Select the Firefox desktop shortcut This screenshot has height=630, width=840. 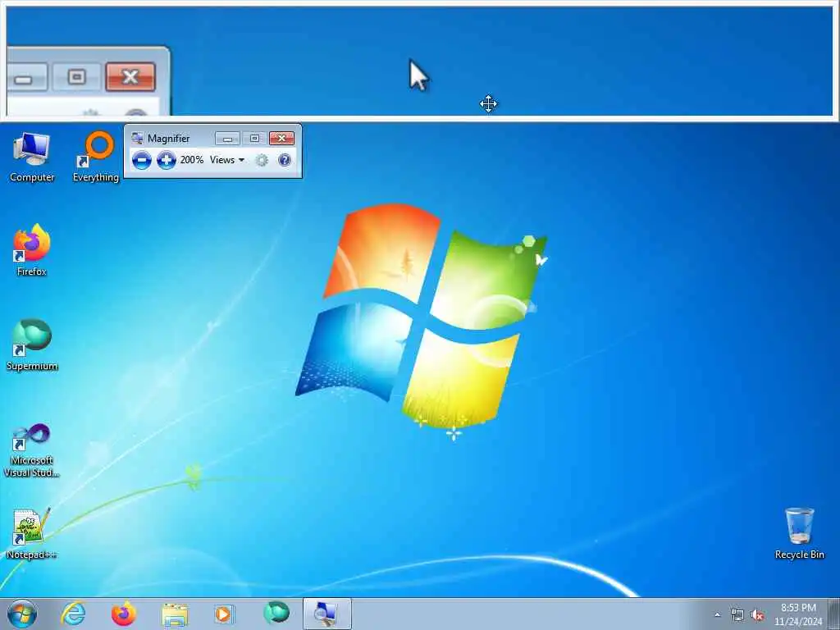[32, 250]
